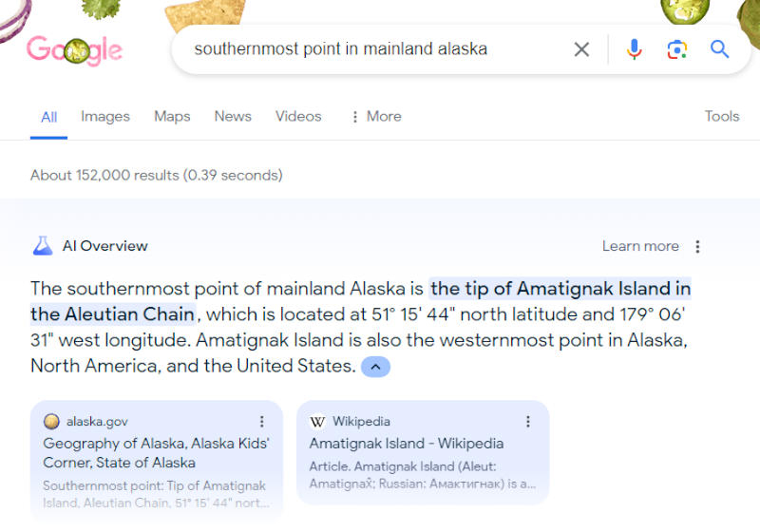Open Wikipedia source card options menu
This screenshot has width=760, height=532.
pyautogui.click(x=528, y=422)
